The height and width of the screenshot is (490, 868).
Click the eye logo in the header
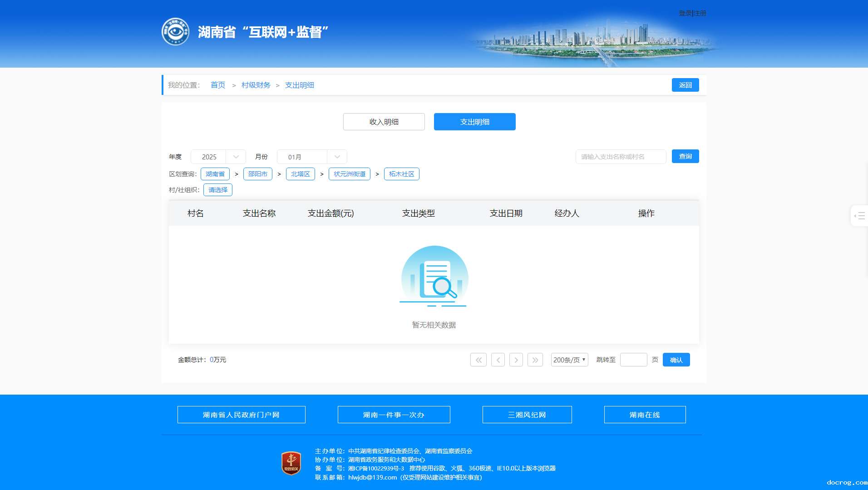(x=175, y=32)
